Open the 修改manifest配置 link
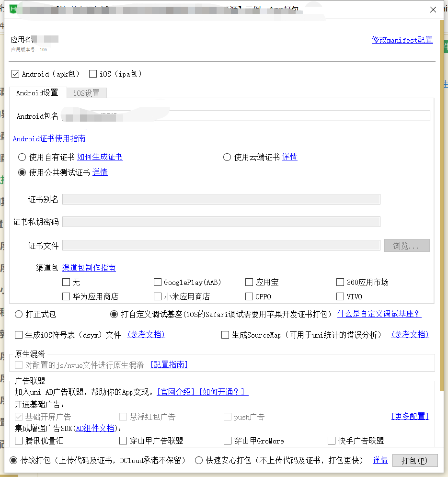The image size is (448, 477). click(402, 40)
